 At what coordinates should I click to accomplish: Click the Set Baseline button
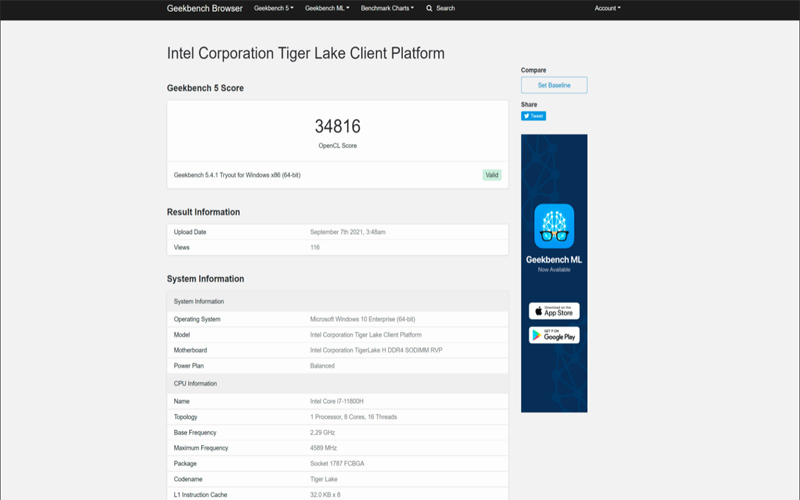554,85
